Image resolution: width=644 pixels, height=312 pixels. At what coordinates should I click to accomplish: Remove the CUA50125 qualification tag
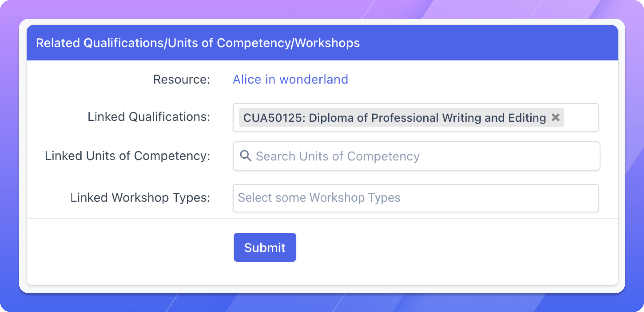coord(555,117)
